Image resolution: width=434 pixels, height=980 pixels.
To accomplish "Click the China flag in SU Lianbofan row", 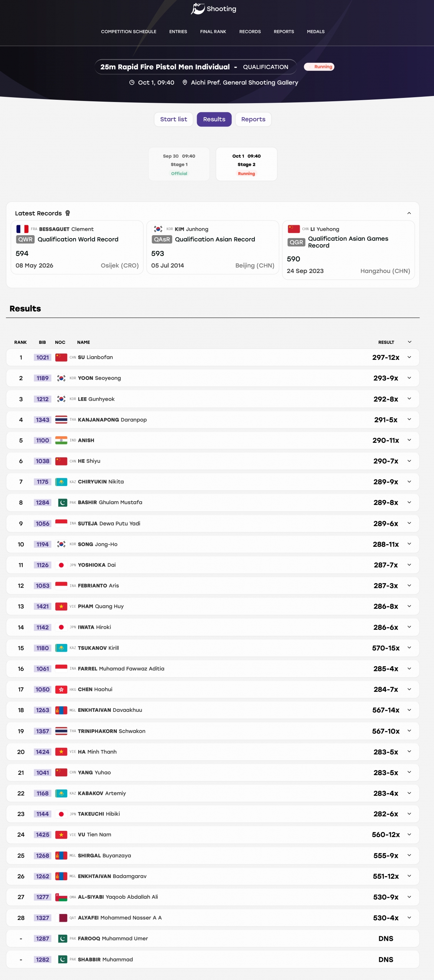I will 61,357.
